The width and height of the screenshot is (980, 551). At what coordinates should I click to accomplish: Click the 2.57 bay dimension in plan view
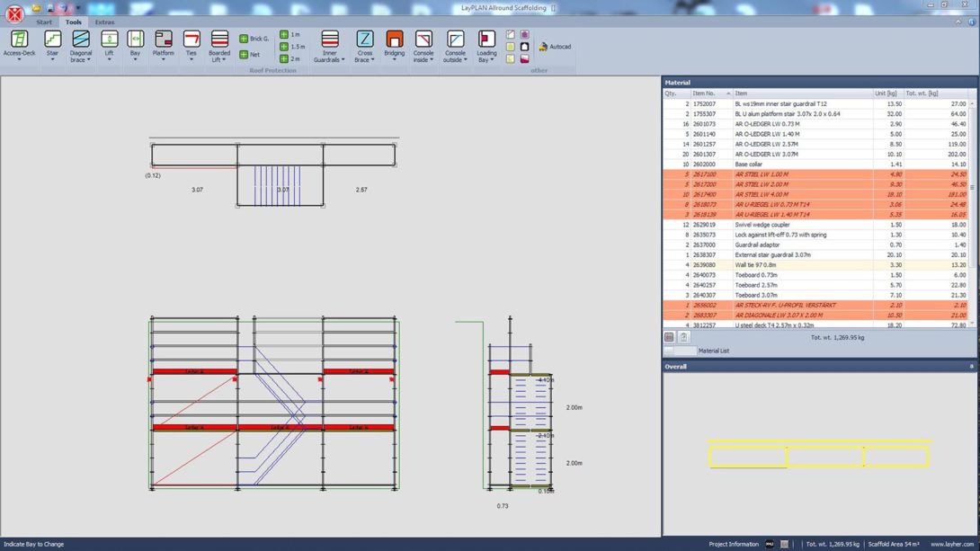361,190
